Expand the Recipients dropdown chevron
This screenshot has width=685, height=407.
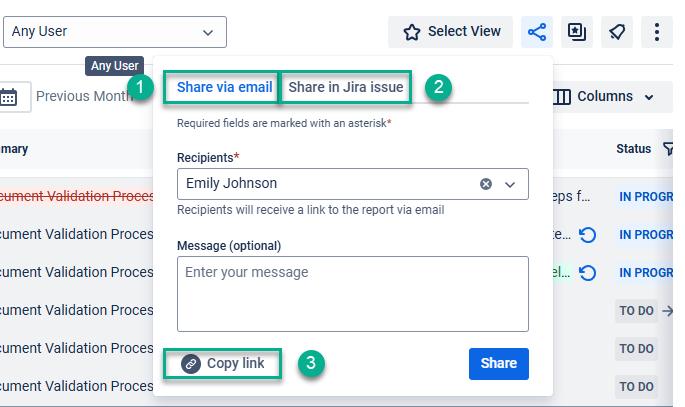pyautogui.click(x=510, y=184)
